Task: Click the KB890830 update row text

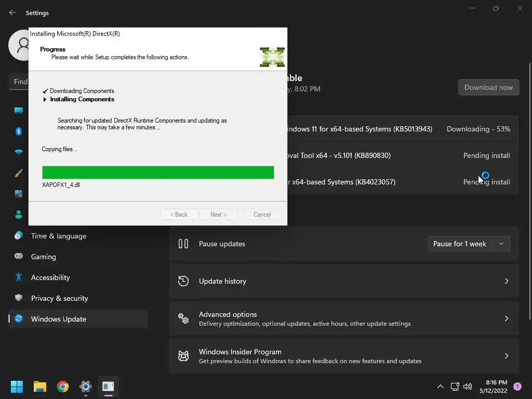Action: click(x=339, y=155)
